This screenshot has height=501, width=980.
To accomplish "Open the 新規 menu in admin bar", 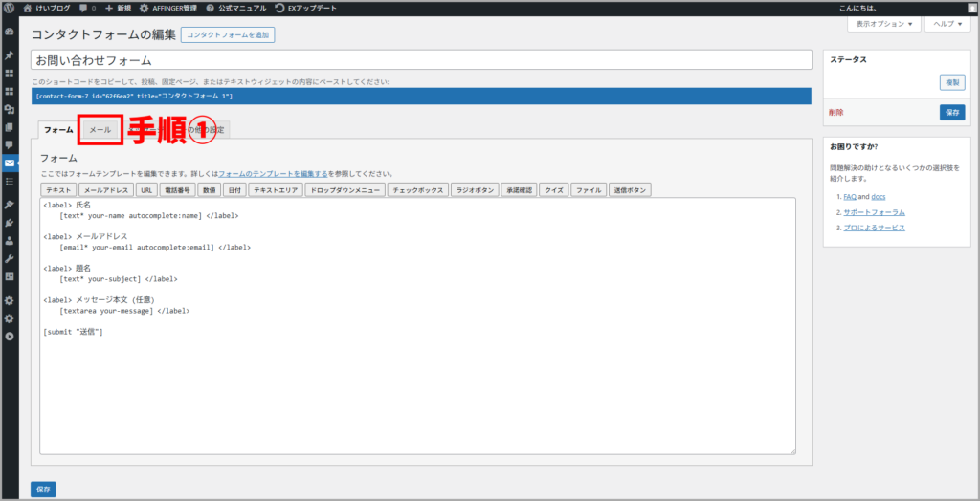I will (x=118, y=8).
